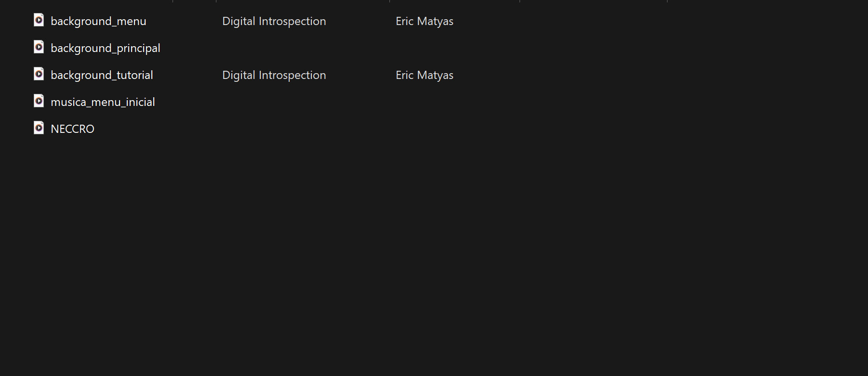This screenshot has height=376, width=868.
Task: Click Digital Introspection title in background_menu row
Action: 274,21
